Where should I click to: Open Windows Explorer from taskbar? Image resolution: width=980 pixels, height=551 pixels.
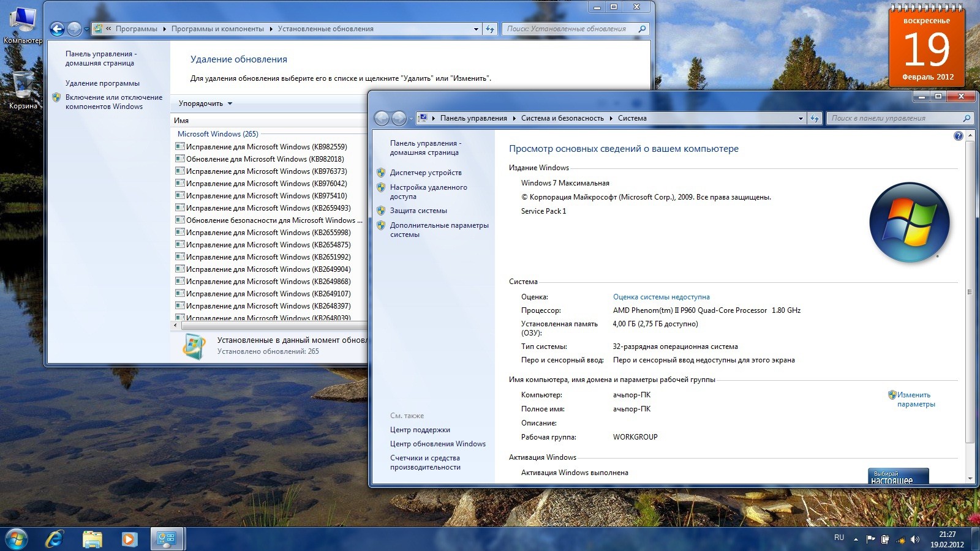click(x=92, y=539)
